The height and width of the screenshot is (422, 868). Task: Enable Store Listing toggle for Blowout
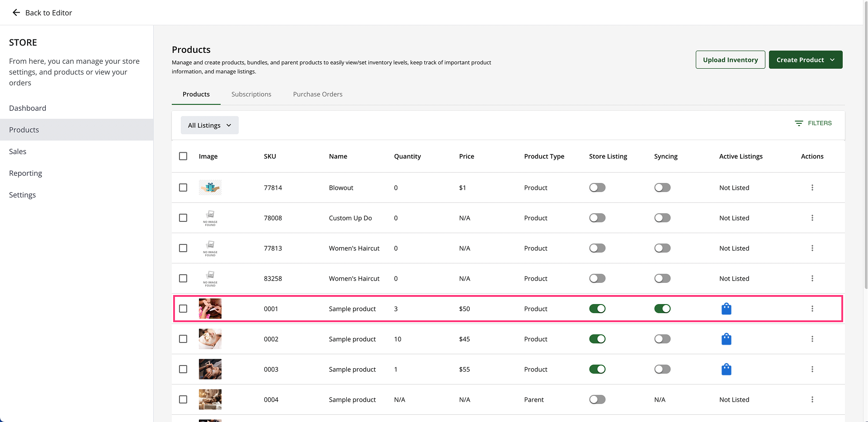597,188
